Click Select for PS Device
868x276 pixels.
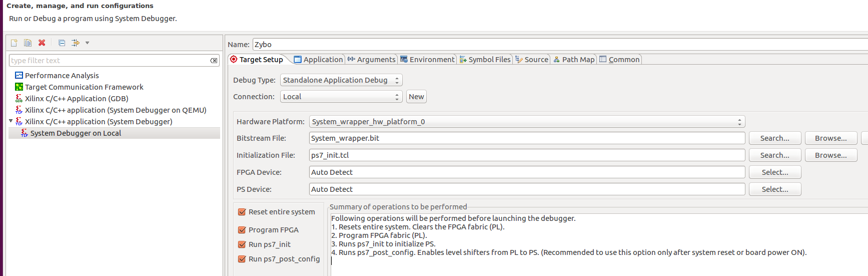click(775, 189)
